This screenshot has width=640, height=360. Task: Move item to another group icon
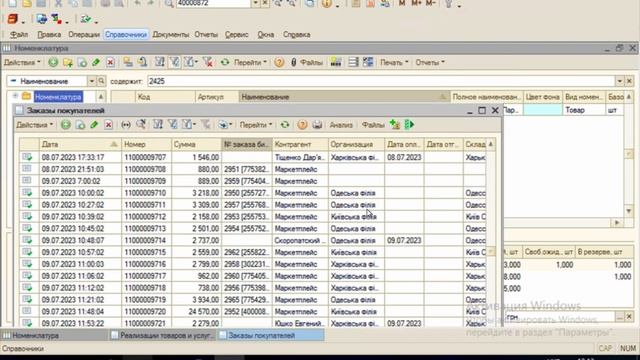point(142,62)
